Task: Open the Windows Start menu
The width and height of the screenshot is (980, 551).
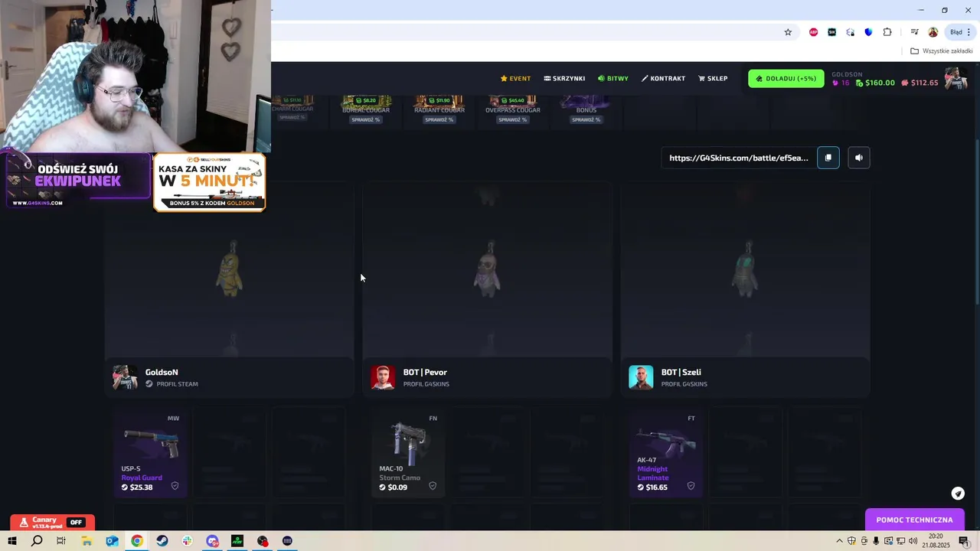Action: click(x=11, y=541)
